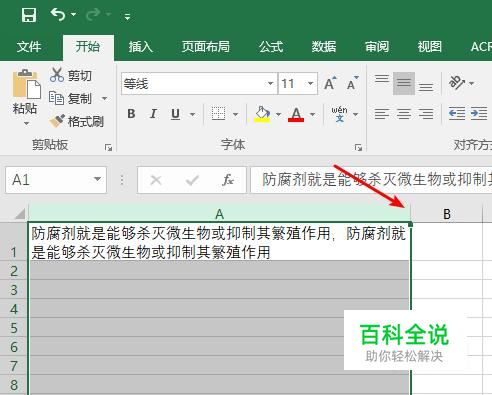This screenshot has width=492, height=395.
Task: Click the text orientation icon
Action: (x=456, y=82)
